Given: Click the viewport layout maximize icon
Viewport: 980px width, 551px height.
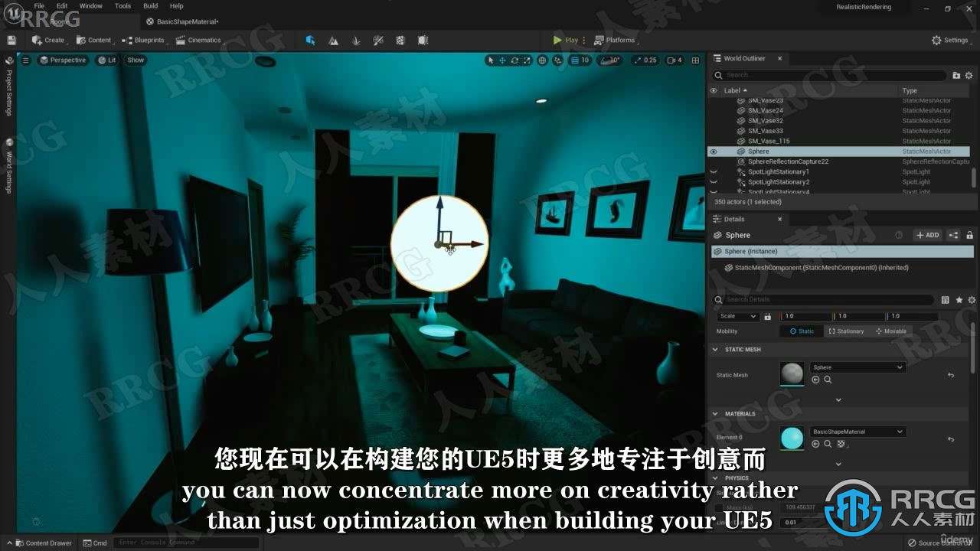Looking at the screenshot, I should coord(695,60).
